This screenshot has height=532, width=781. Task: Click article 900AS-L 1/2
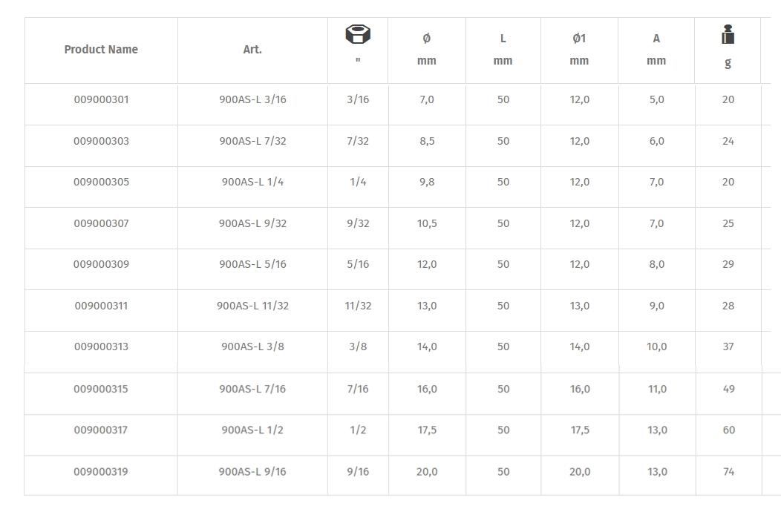coord(252,430)
